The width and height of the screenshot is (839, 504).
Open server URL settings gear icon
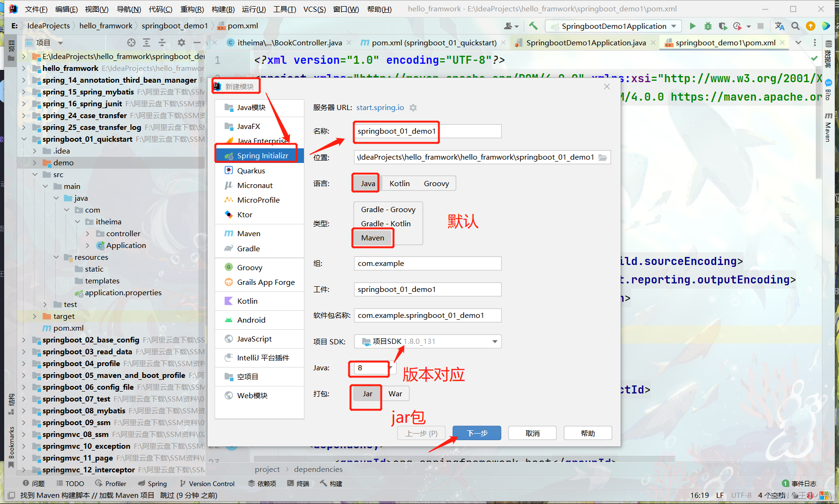coord(413,108)
